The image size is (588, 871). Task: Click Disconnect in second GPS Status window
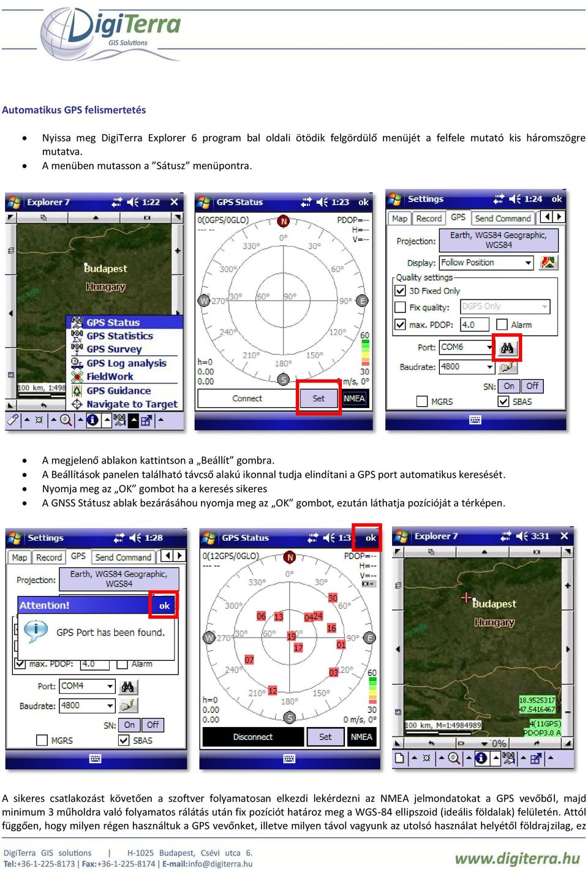point(252,737)
